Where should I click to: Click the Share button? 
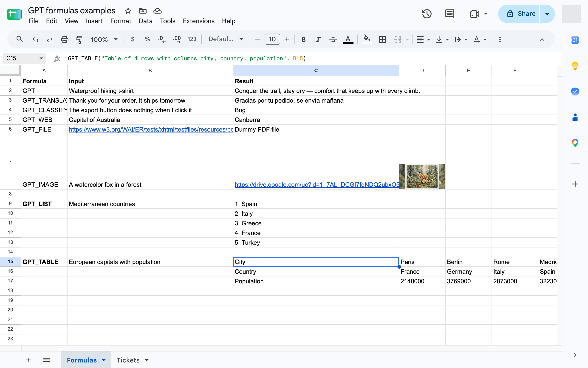[519, 14]
